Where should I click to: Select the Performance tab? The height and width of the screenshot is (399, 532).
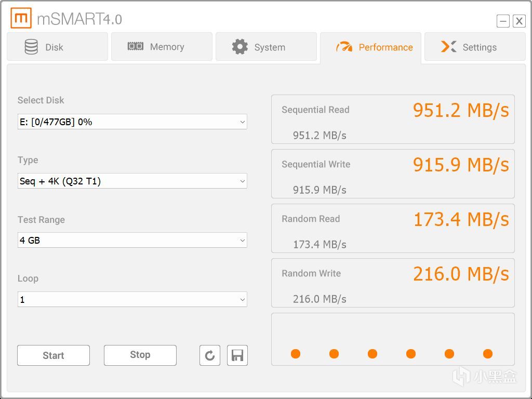pyautogui.click(x=370, y=47)
